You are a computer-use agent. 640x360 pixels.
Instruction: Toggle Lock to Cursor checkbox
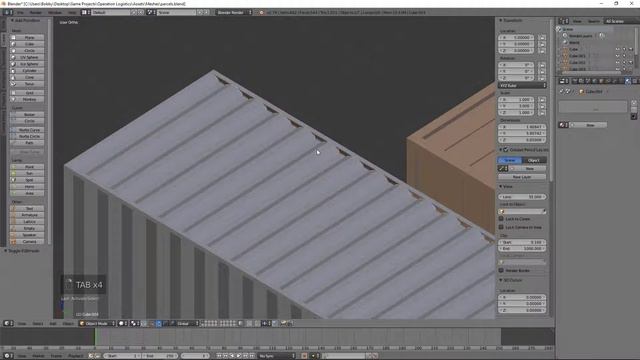coord(501,219)
